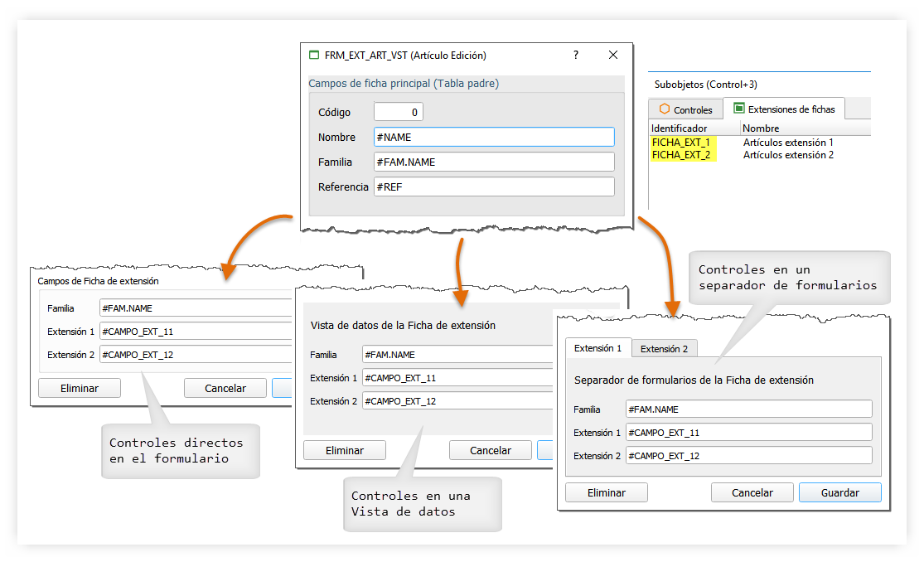This screenshot has height=562, width=924.
Task: Click the Referencia field containing #REF
Action: [x=494, y=187]
